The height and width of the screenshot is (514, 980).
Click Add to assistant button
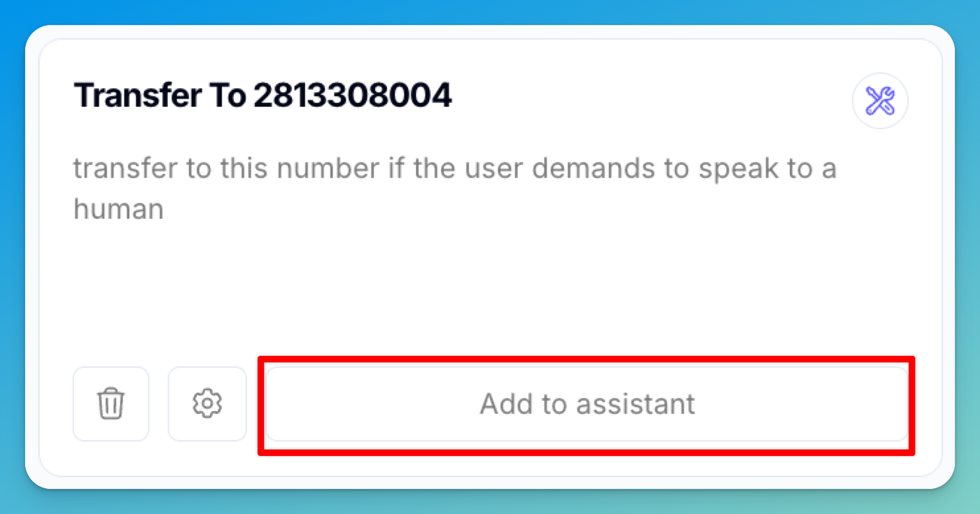coord(587,404)
